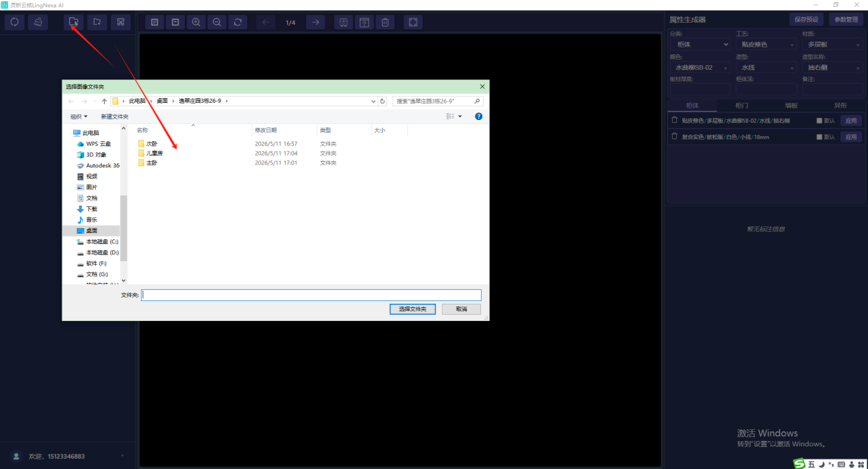The height and width of the screenshot is (469, 868).
Task: Toggle 默认 checkbox for 复合实色 preset
Action: pos(819,137)
